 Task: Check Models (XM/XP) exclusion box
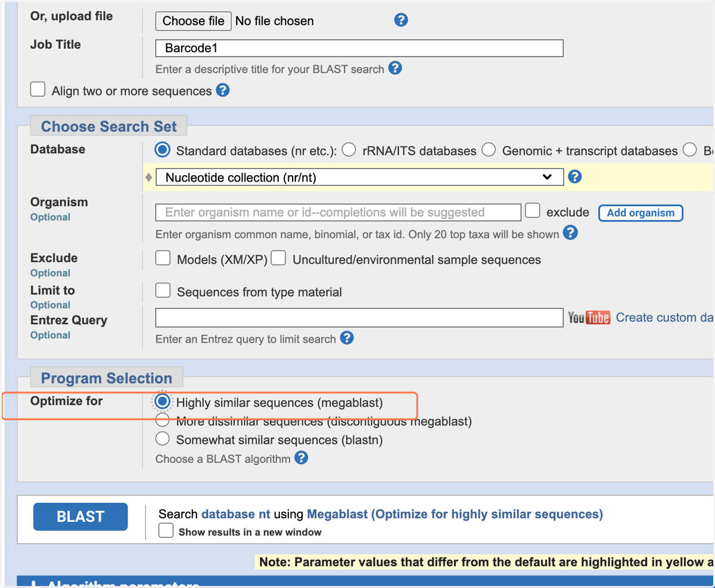(163, 259)
